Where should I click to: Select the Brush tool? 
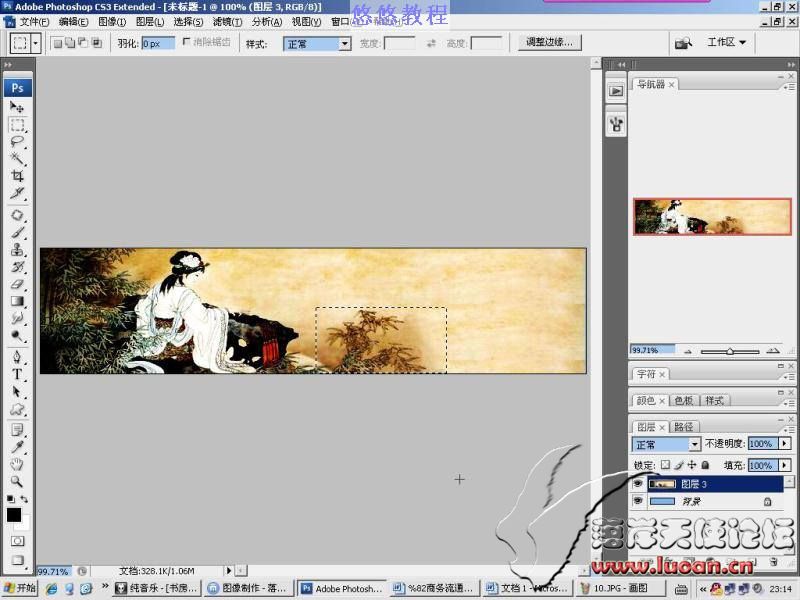[17, 233]
